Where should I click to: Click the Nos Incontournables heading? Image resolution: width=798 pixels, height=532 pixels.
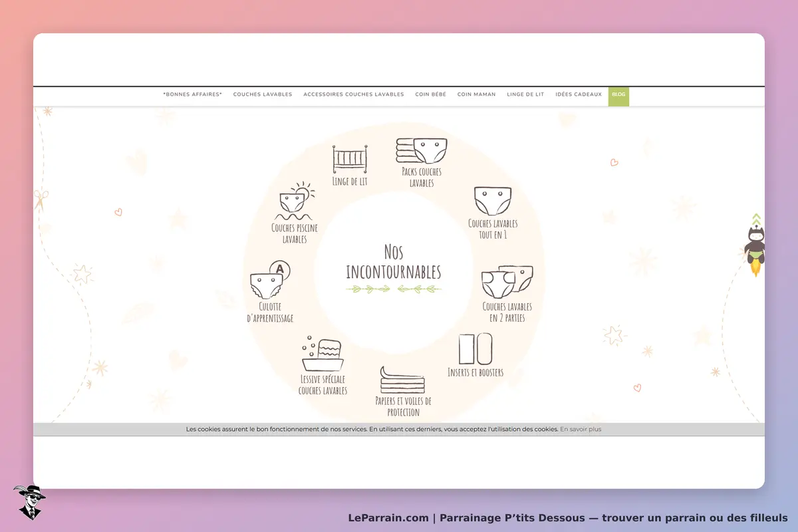click(x=394, y=261)
